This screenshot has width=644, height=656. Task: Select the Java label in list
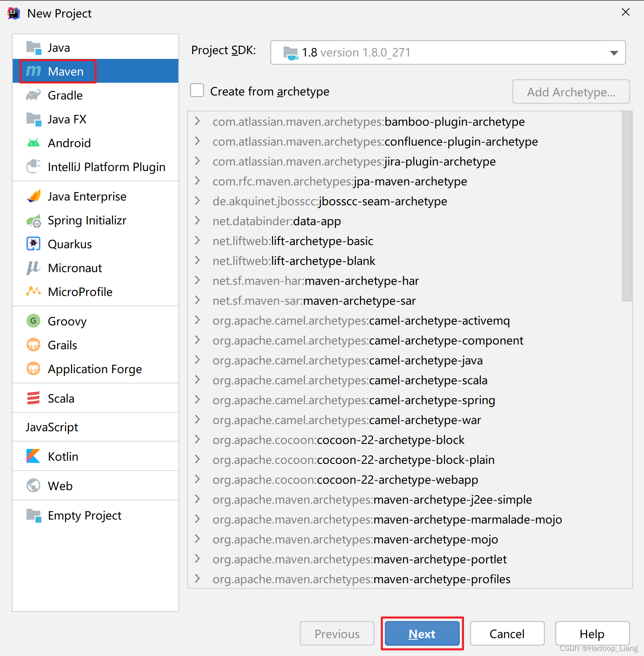point(59,48)
